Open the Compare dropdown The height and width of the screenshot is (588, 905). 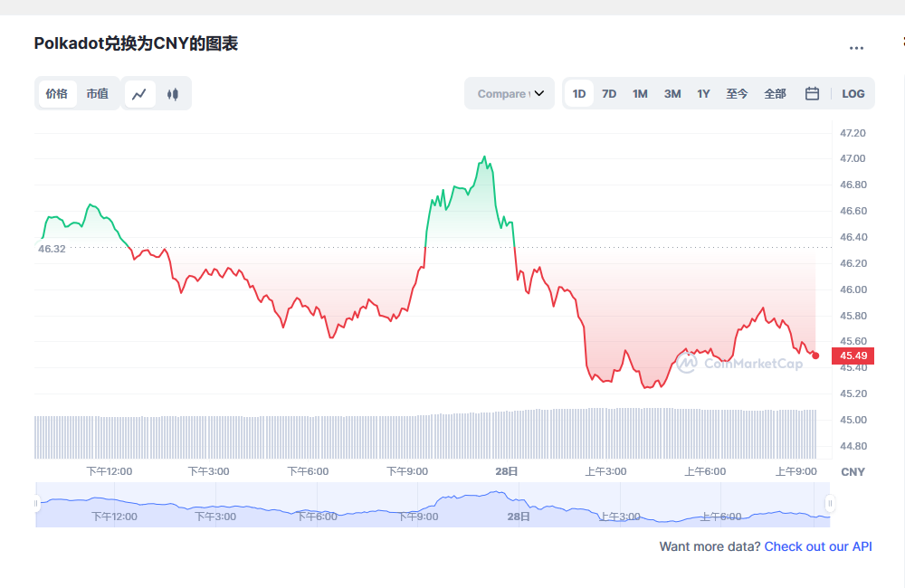click(510, 93)
